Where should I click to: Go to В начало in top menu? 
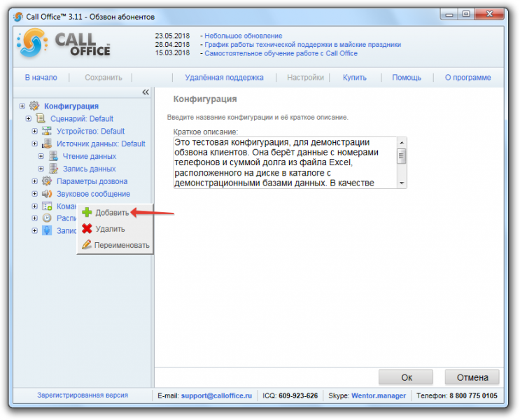coord(41,77)
